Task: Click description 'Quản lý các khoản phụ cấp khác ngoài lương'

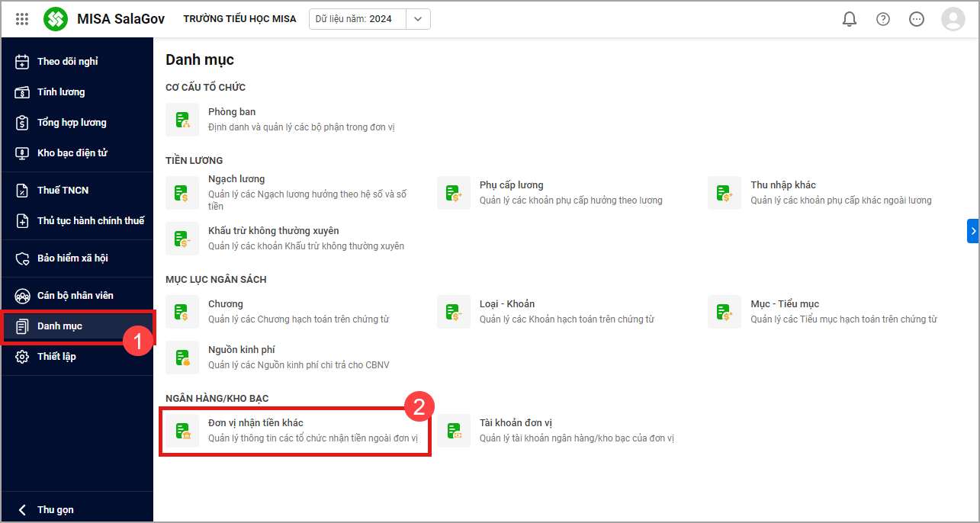Action: click(841, 201)
